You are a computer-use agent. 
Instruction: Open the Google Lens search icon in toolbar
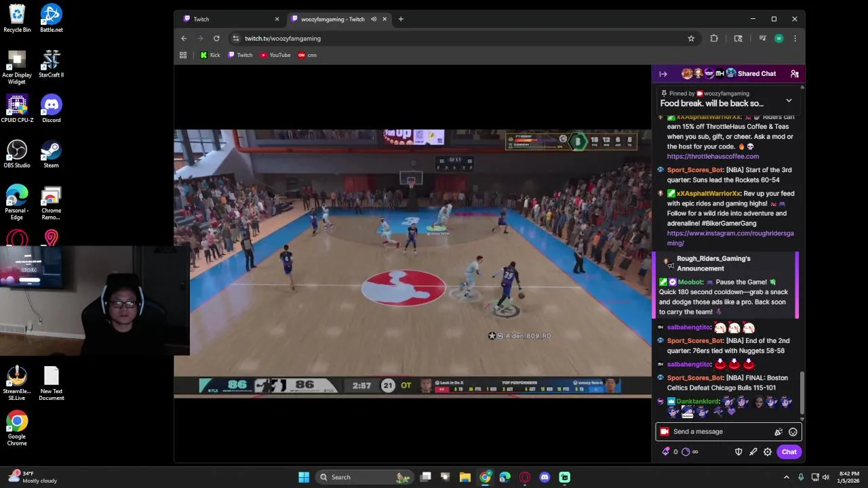point(738,39)
